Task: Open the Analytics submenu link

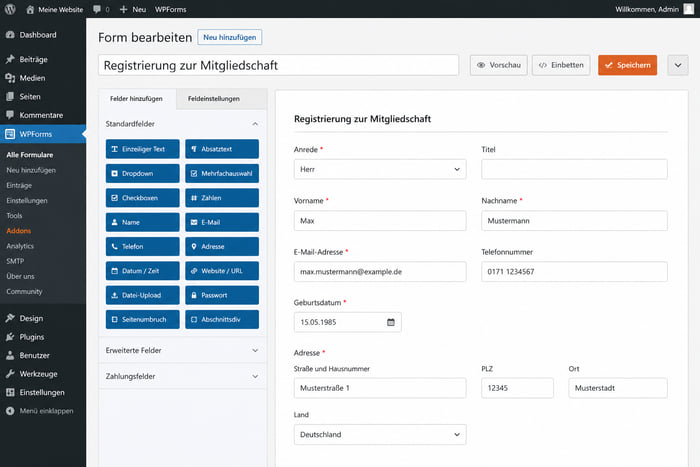Action: 20,246
